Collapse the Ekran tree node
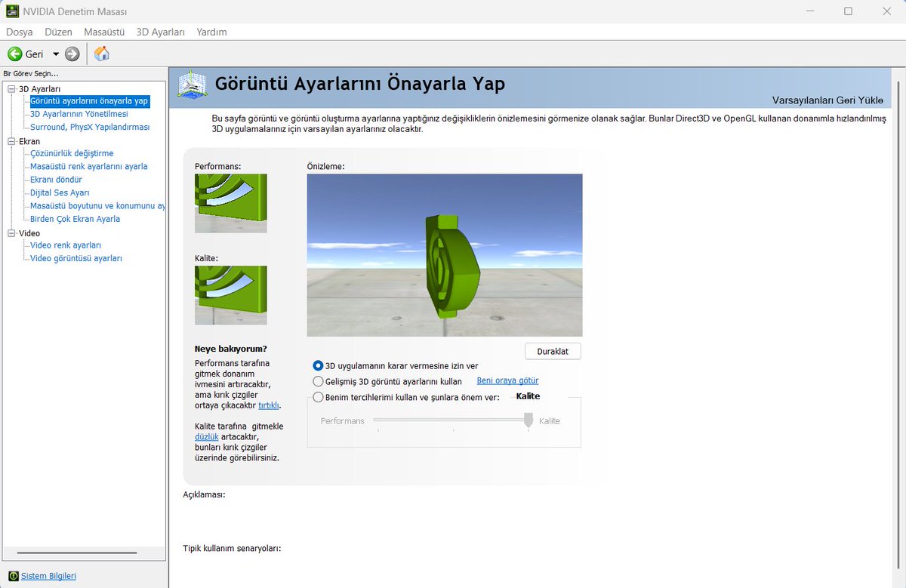Viewport: 906px width, 588px height. [x=11, y=141]
